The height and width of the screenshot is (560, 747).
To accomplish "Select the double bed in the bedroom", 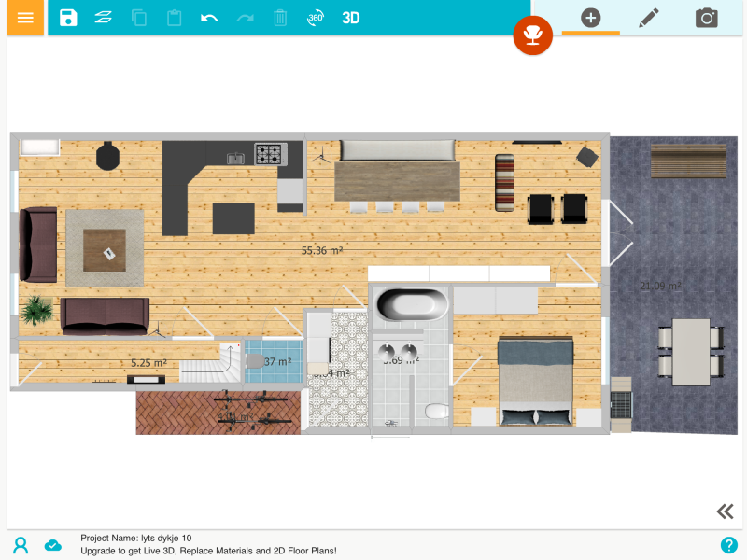I will click(535, 381).
